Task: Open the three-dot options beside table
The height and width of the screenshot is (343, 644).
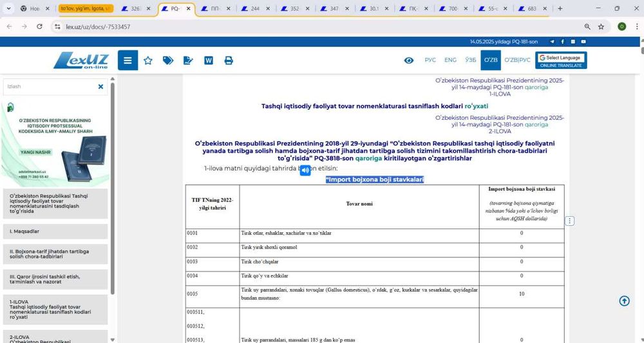Action: pos(569,221)
